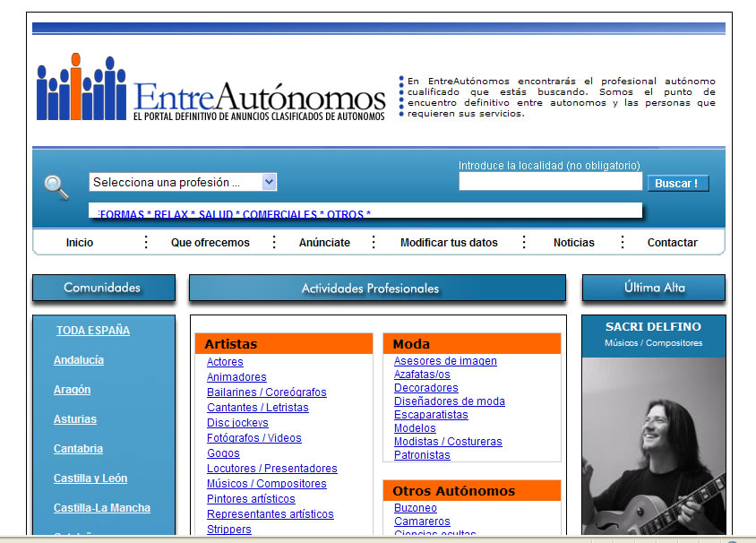756x543 pixels.
Task: Open 'Músicos / Compositores' list link
Action: click(267, 484)
